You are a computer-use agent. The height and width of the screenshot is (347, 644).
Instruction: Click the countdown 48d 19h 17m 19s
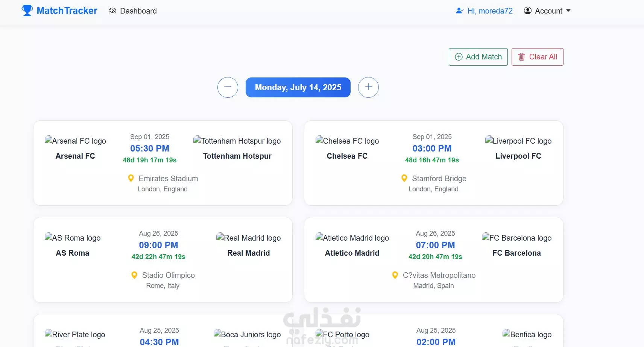pos(150,160)
